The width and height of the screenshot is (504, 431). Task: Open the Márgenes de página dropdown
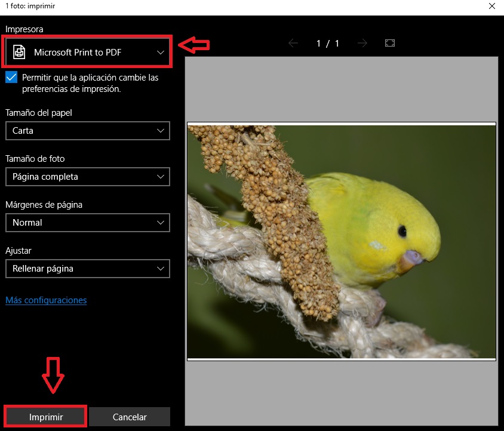87,223
